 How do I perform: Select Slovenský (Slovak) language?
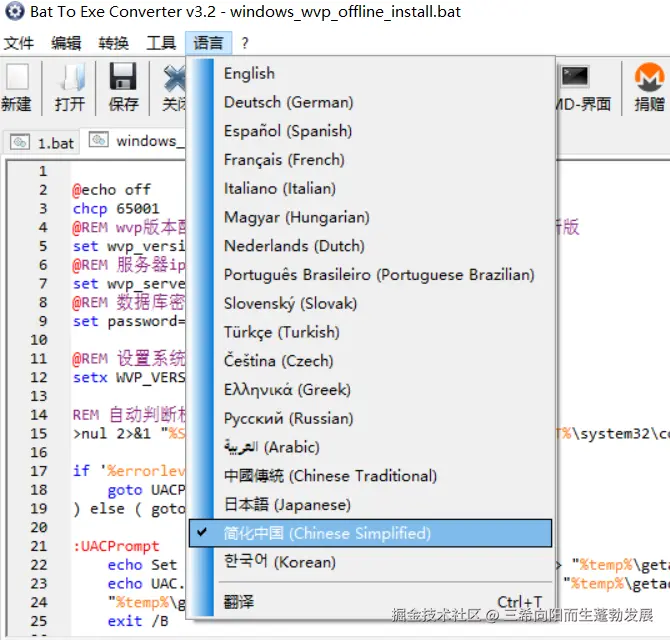[x=370, y=303]
